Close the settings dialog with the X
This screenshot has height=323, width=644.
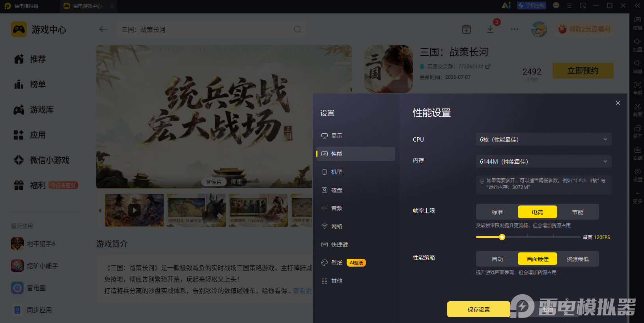[618, 103]
